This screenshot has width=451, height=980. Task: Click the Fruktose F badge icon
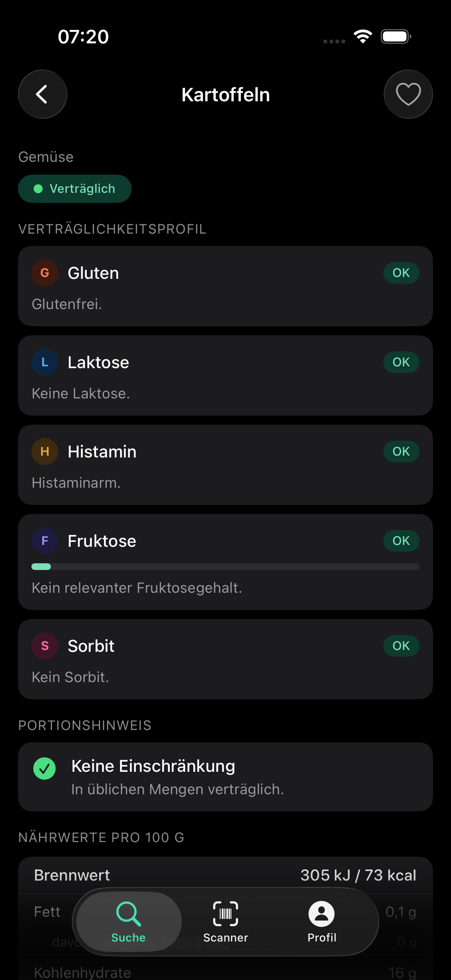(x=45, y=540)
